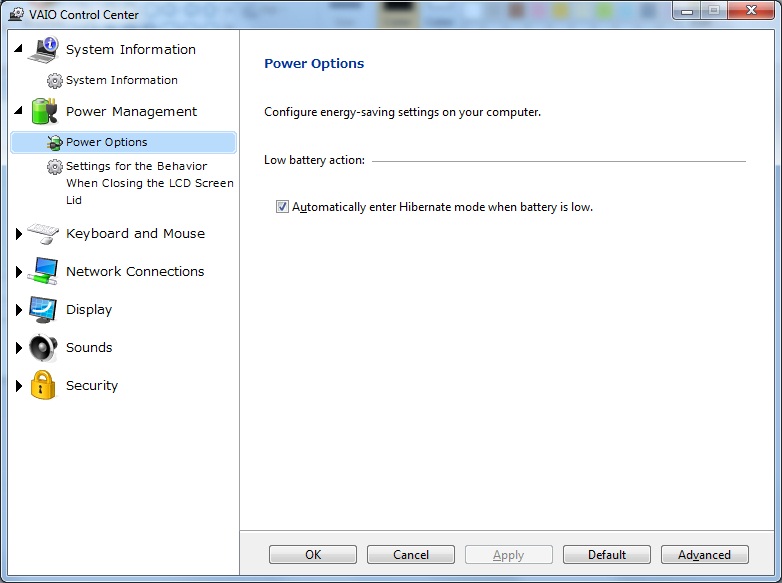Click 'Configure energy-saving settings on your computer.' text

point(402,112)
